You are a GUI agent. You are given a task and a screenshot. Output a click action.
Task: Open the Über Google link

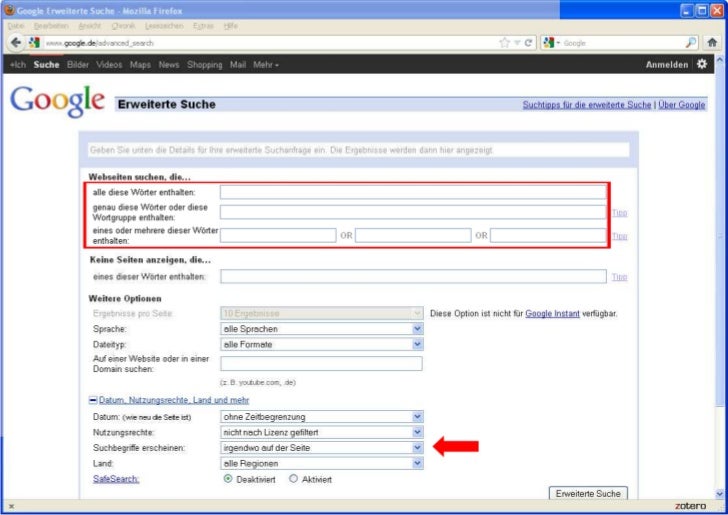[682, 105]
